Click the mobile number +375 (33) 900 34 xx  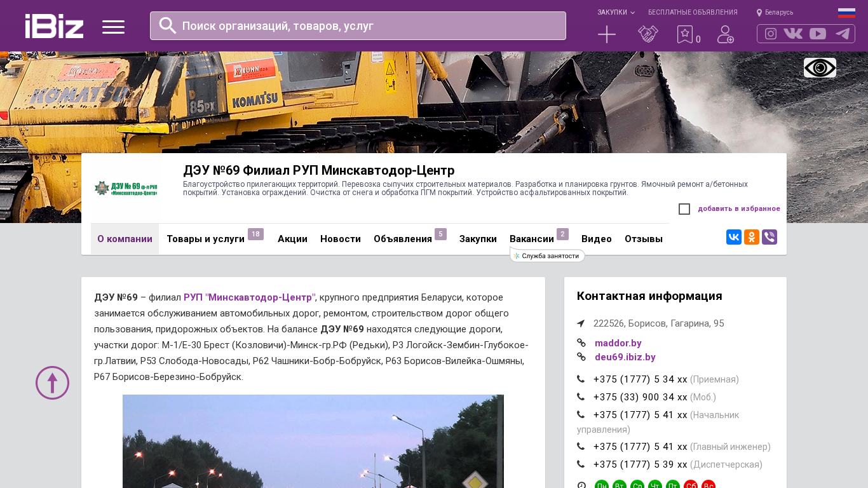point(641,397)
